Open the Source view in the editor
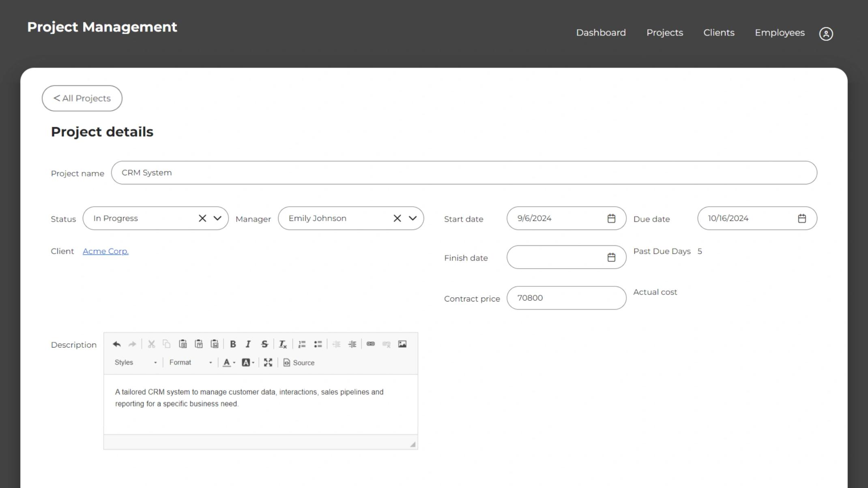This screenshot has width=868, height=488. (299, 362)
